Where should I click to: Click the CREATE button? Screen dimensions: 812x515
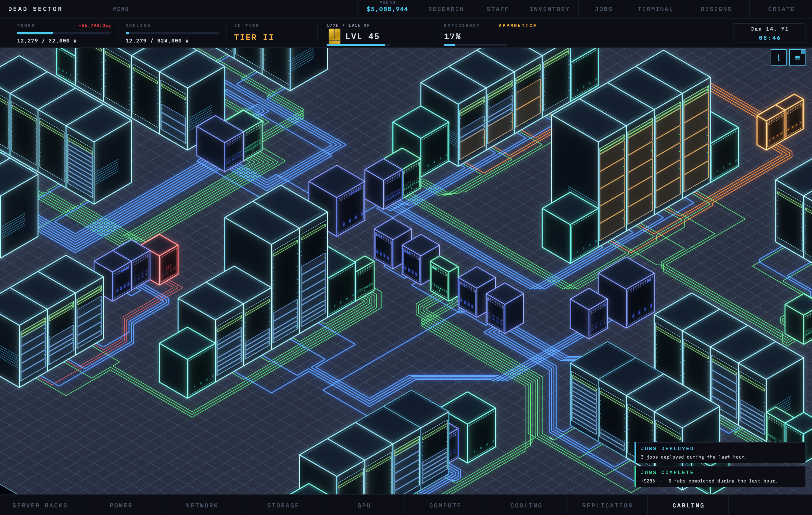(x=781, y=9)
